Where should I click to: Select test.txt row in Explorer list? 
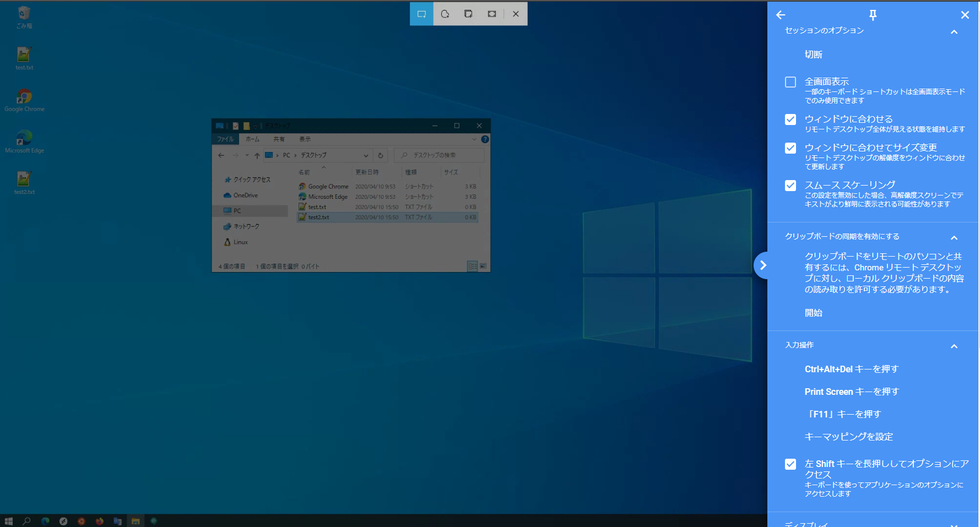pyautogui.click(x=387, y=207)
